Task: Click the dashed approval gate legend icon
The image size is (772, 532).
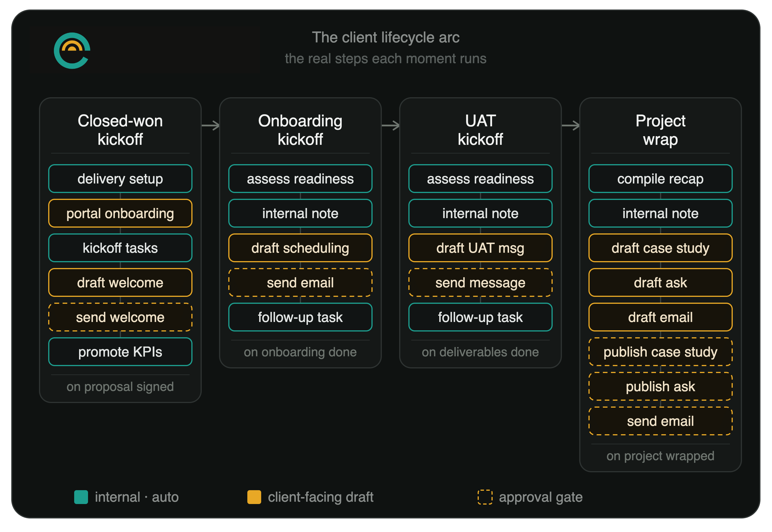Action: click(x=485, y=497)
